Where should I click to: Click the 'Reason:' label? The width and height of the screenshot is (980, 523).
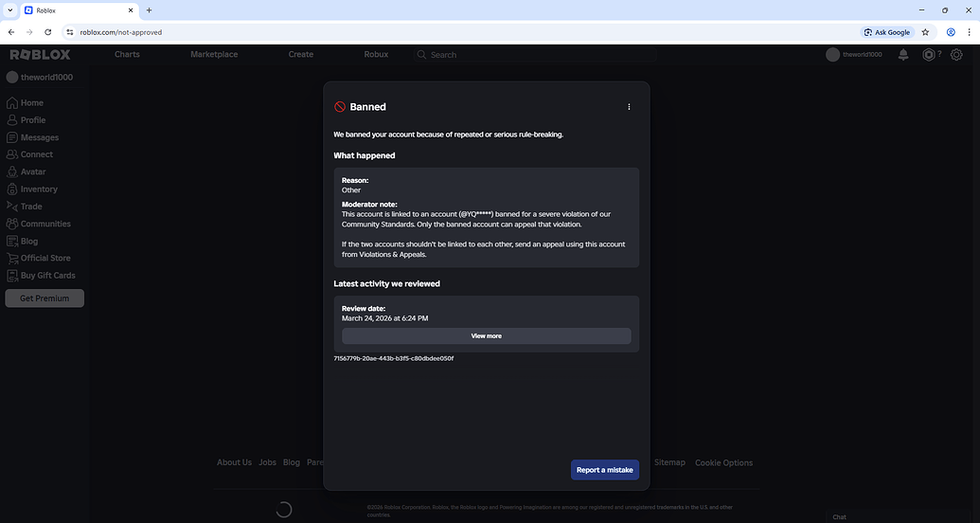pos(355,180)
